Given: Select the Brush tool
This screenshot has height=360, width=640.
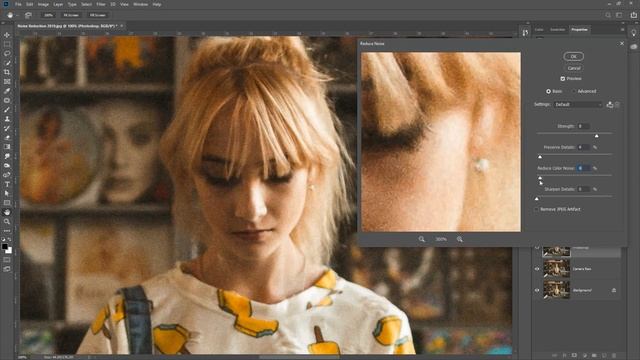Looking at the screenshot, I should pyautogui.click(x=7, y=110).
